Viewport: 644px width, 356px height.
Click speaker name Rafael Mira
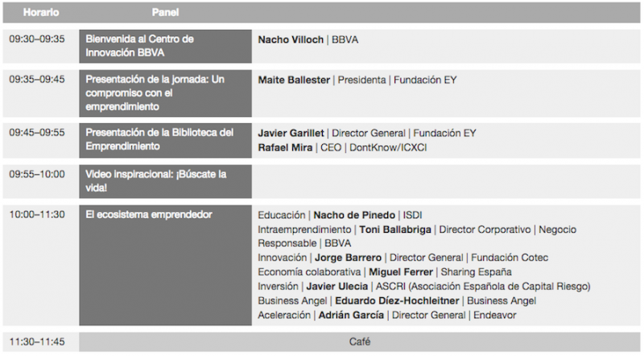click(x=286, y=147)
